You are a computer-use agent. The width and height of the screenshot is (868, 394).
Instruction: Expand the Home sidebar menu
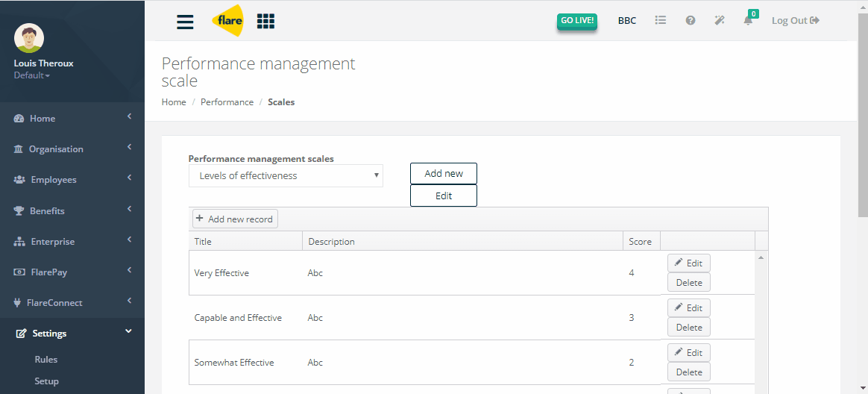pos(129,116)
